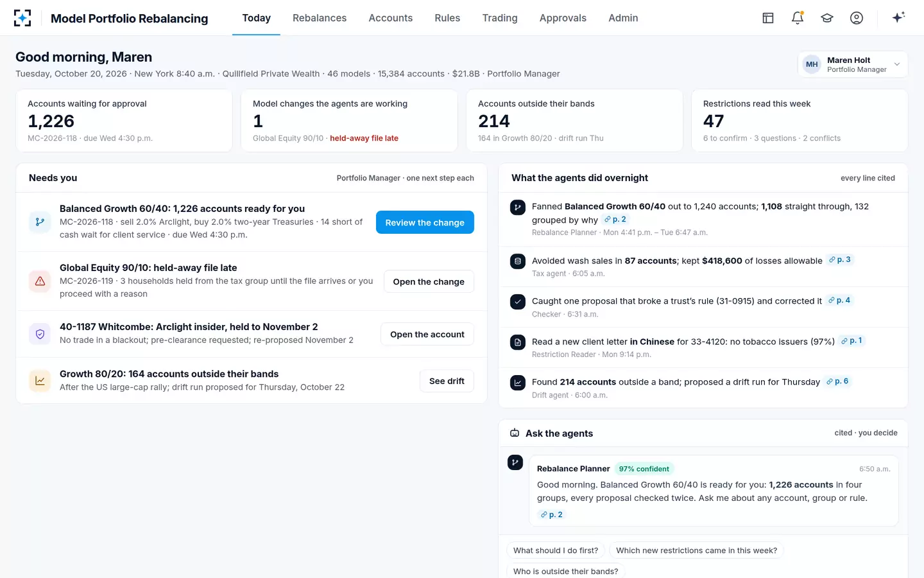Open the user profile circle icon
924x578 pixels.
[x=857, y=18]
